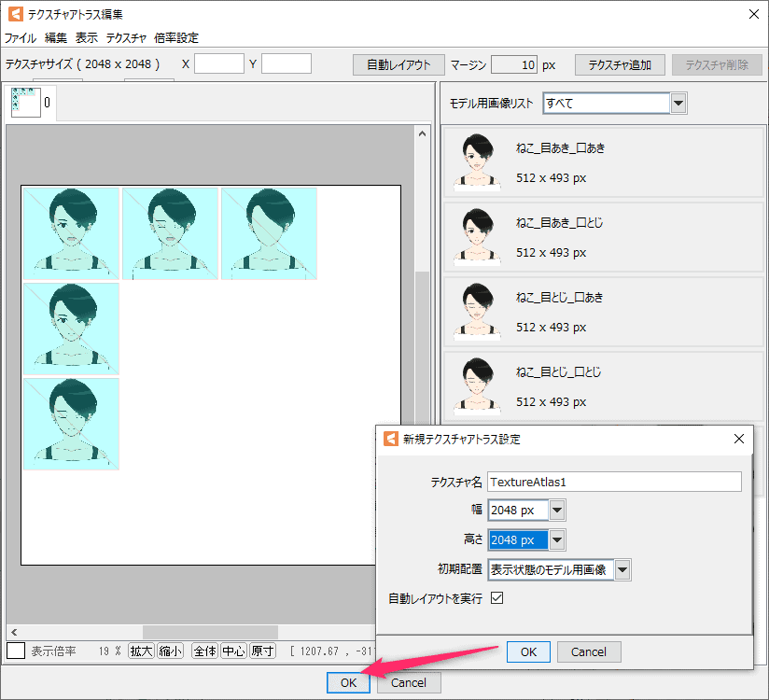Click the テクスチャ名 text field
769x700 pixels.
614,482
